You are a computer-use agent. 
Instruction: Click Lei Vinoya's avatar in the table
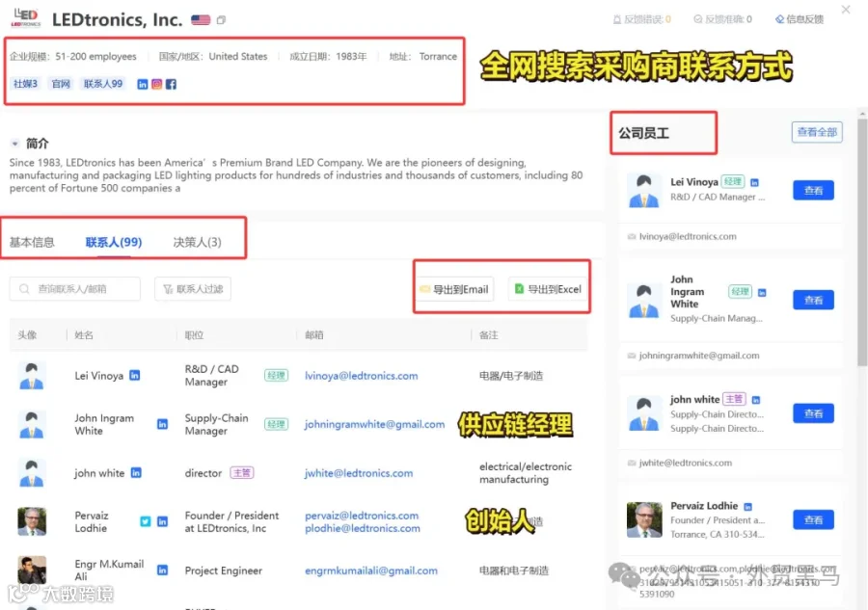click(x=32, y=376)
